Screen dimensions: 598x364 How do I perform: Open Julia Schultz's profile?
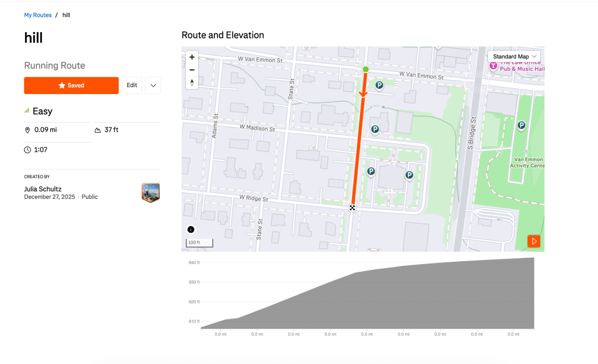(43, 189)
